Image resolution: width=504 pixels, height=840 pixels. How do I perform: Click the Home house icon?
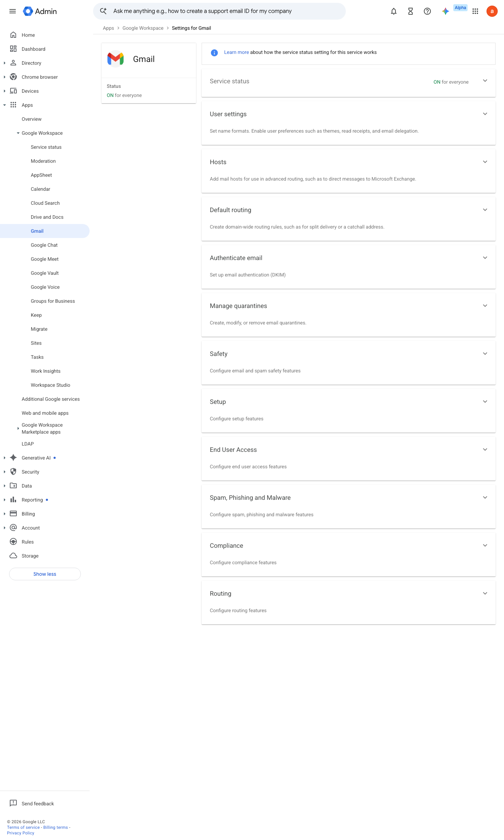(x=13, y=35)
